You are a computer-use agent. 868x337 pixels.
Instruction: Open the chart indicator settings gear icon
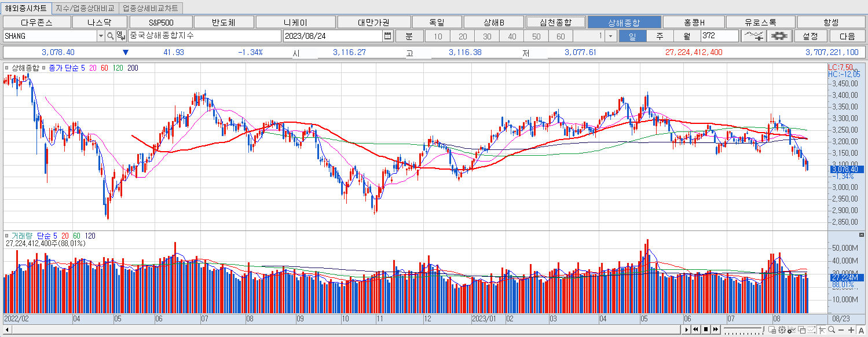pos(779,35)
